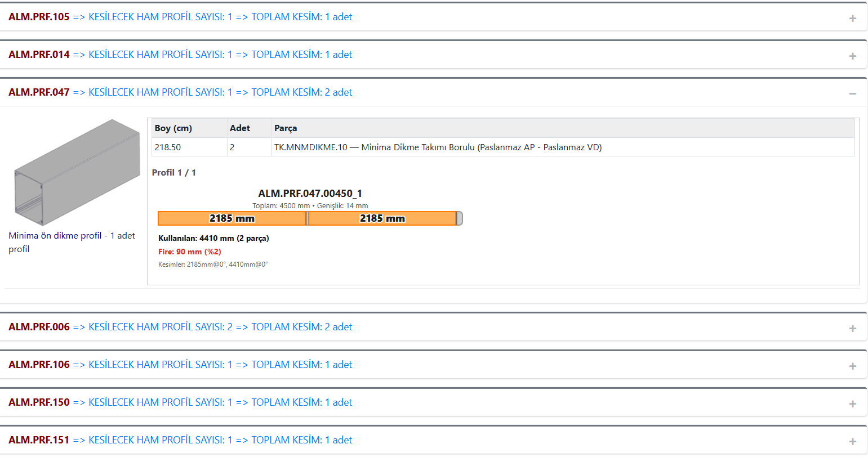The width and height of the screenshot is (868, 462).
Task: Click the ALM.PRF.047 header title
Action: click(180, 92)
